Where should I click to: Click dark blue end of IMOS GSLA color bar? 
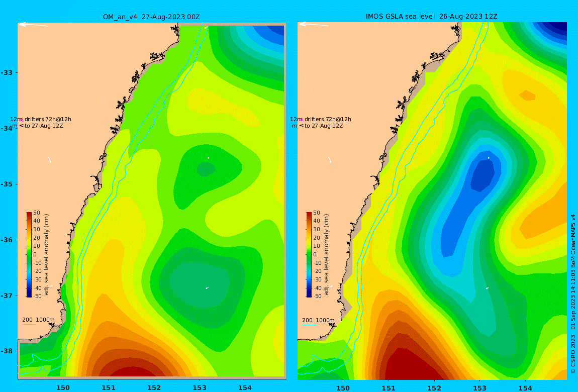(309, 295)
